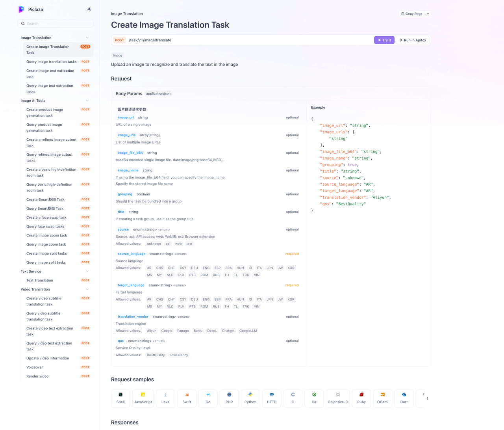Collapse the Image AI Tools section

click(87, 101)
